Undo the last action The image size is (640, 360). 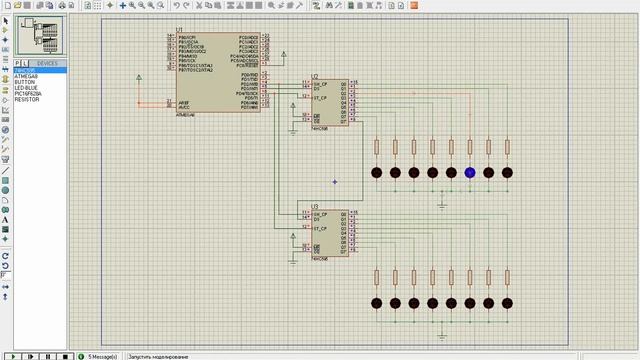click(x=176, y=5)
